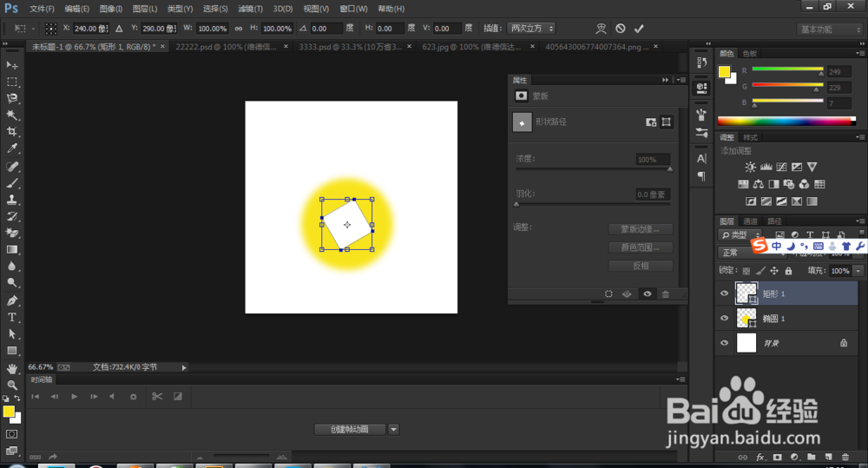The height and width of the screenshot is (468, 868).
Task: Open the properties panel flyout menu
Action: 681,80
